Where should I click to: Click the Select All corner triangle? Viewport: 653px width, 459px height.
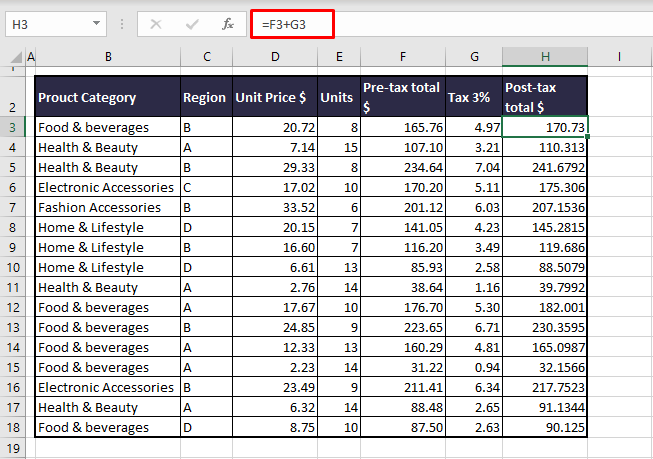16,57
